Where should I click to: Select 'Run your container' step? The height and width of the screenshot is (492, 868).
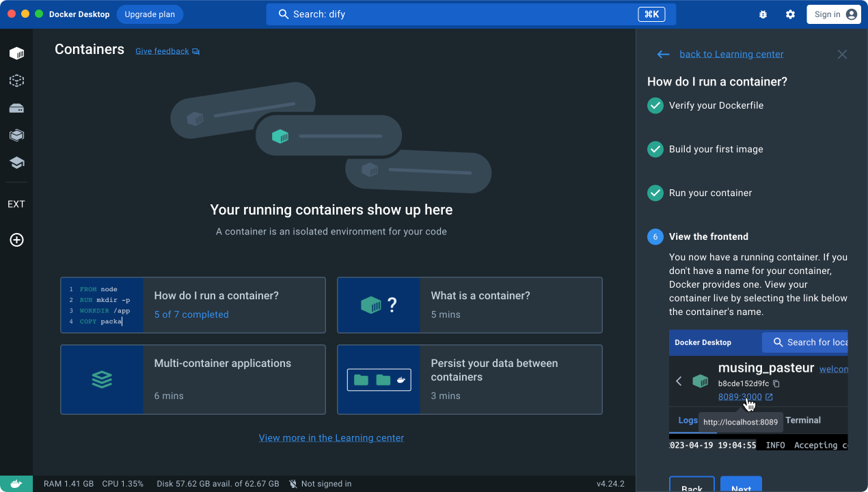coord(710,193)
